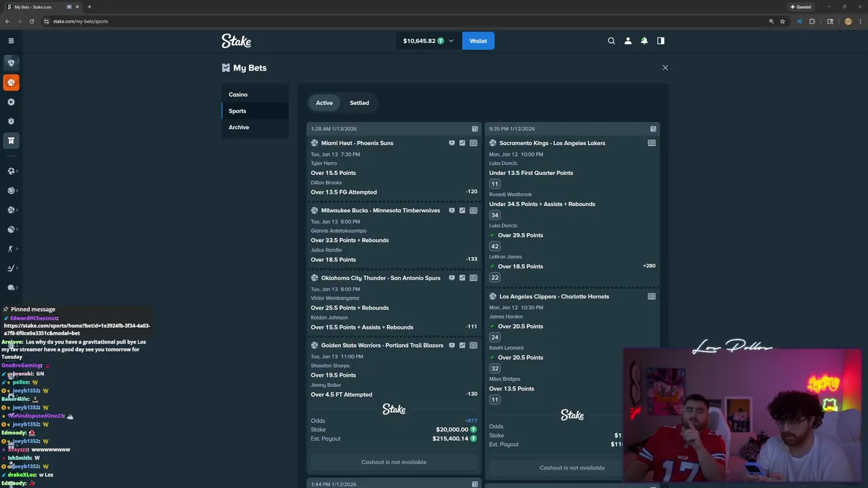The width and height of the screenshot is (868, 488).
Task: View notifications bell
Action: click(644, 41)
